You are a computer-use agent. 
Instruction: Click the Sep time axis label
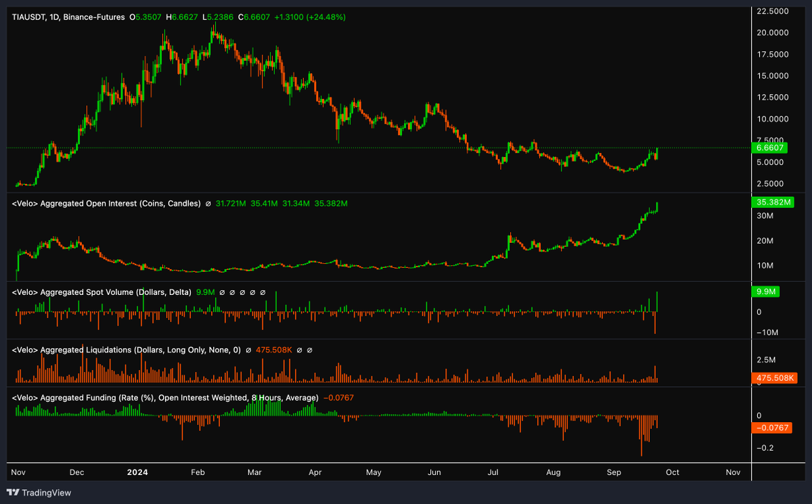click(614, 472)
